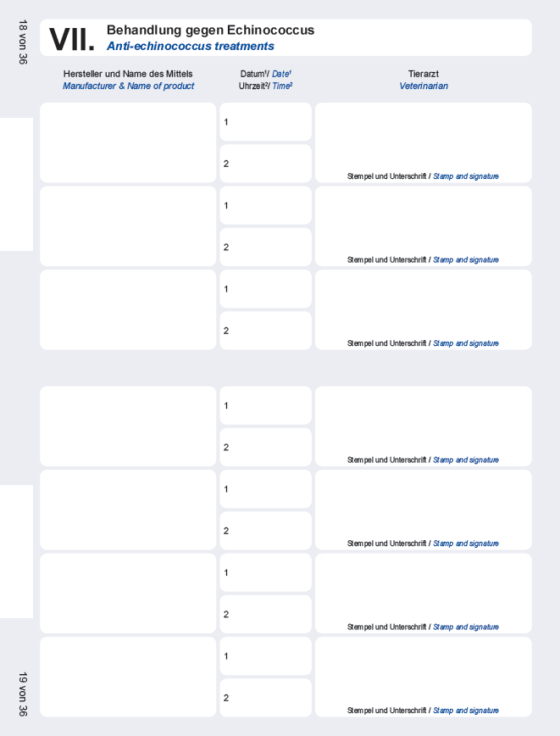The height and width of the screenshot is (736, 560).
Task: Click date field 1 in the sixth treatment row
Action: click(265, 572)
